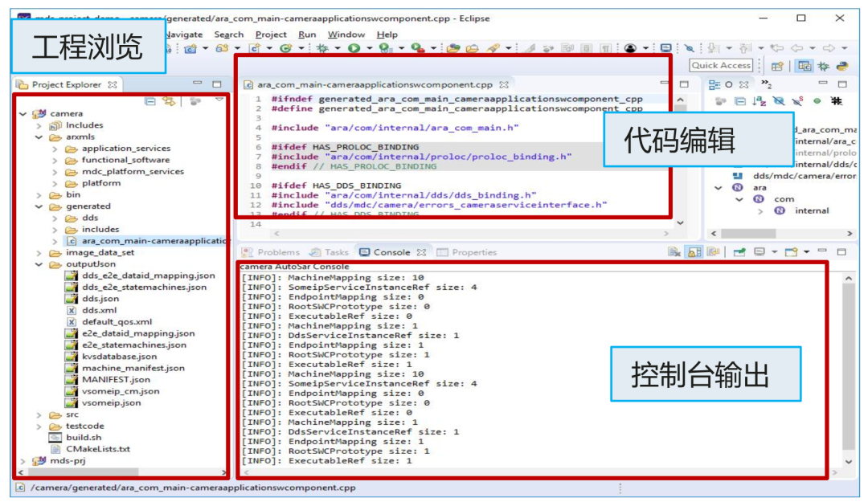Click the Open Perspective icon

pos(777,67)
